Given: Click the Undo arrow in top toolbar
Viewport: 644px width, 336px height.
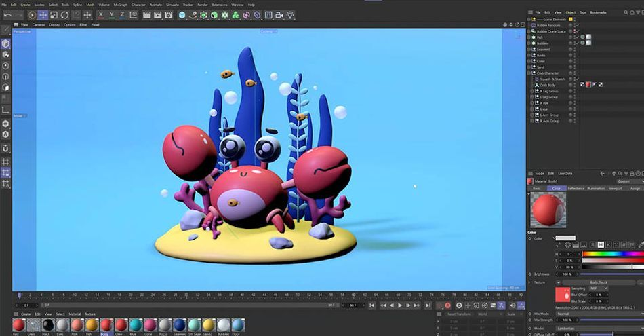Looking at the screenshot, I should click(x=6, y=15).
